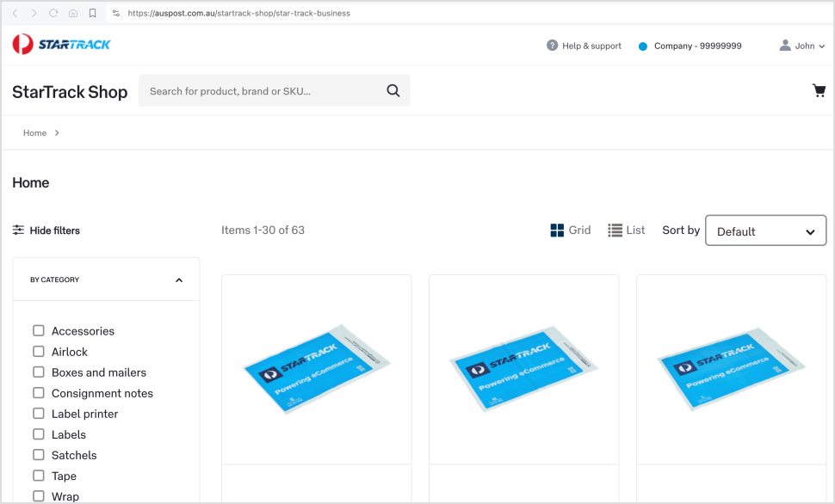Click the 'Home' page heading

(30, 182)
